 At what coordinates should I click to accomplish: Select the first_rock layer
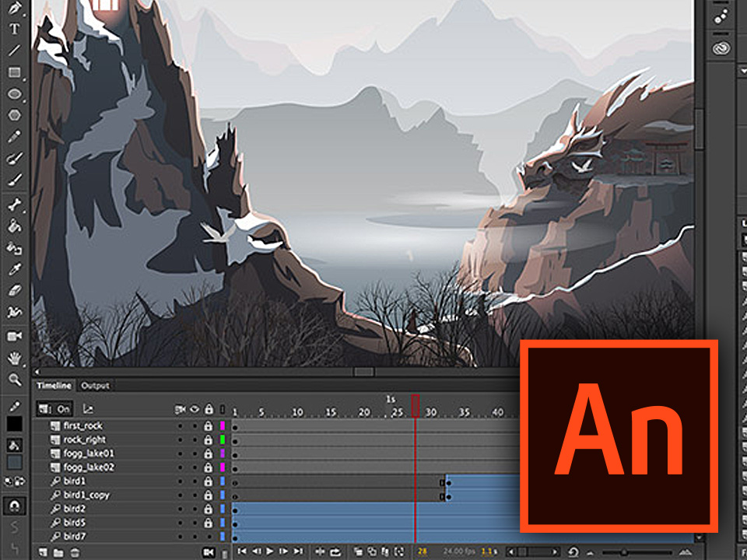83,425
